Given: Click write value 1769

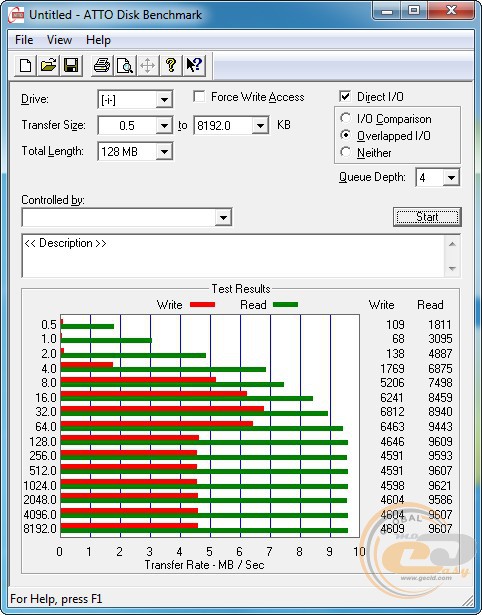Looking at the screenshot, I should tap(392, 369).
